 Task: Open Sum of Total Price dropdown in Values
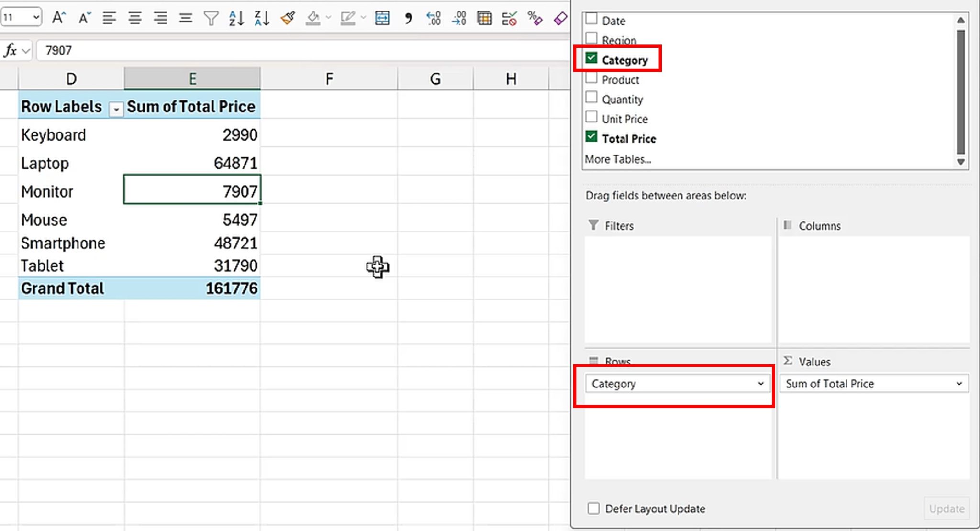pyautogui.click(x=959, y=383)
